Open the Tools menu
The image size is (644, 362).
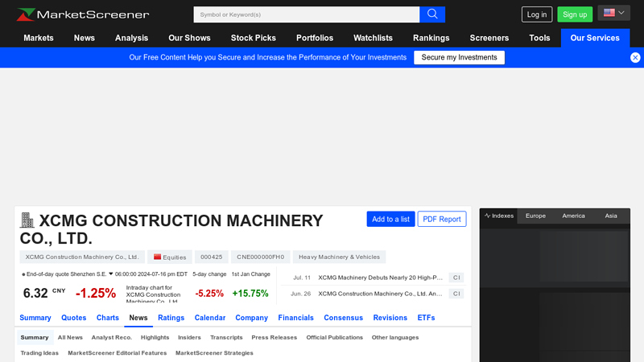539,38
